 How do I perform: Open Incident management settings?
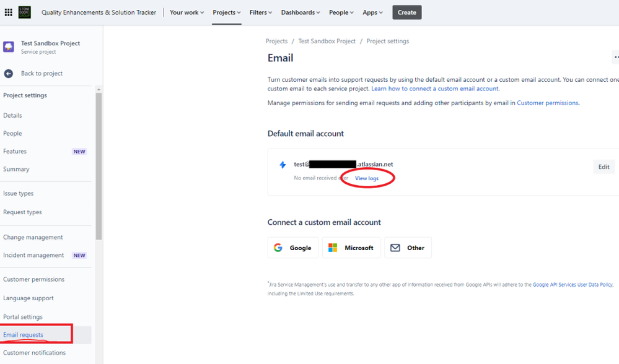(x=33, y=255)
